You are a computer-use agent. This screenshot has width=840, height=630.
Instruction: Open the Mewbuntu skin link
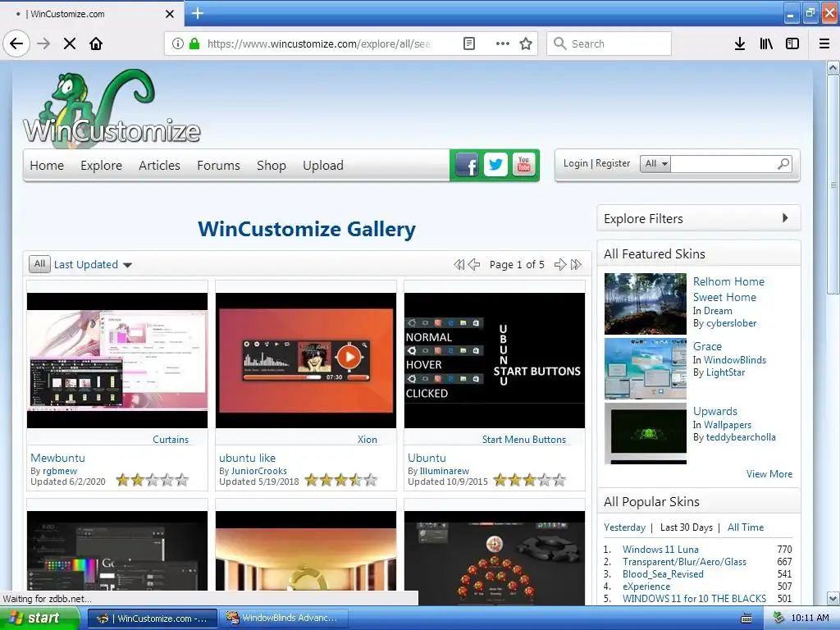[57, 458]
